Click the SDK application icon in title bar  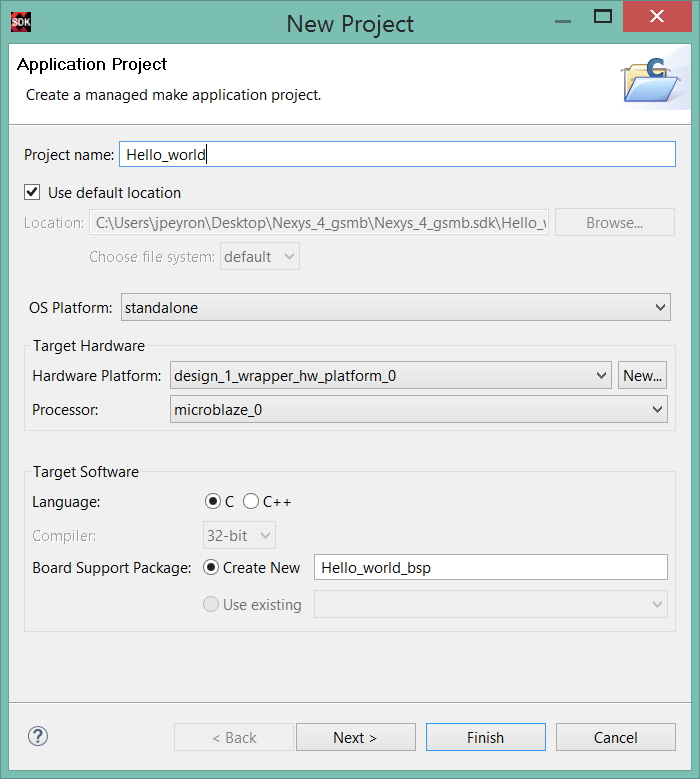(21, 22)
